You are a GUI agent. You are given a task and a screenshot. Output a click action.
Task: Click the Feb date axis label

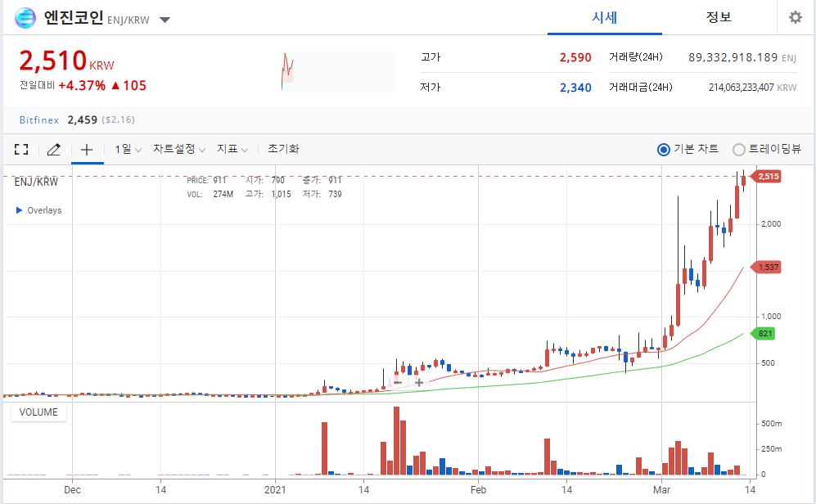click(x=478, y=490)
